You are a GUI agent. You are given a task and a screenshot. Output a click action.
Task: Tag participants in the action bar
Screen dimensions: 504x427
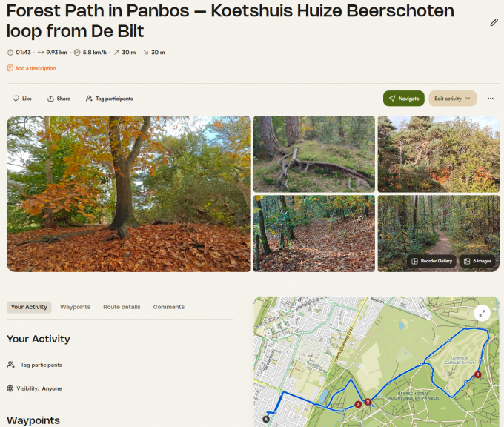tap(109, 99)
